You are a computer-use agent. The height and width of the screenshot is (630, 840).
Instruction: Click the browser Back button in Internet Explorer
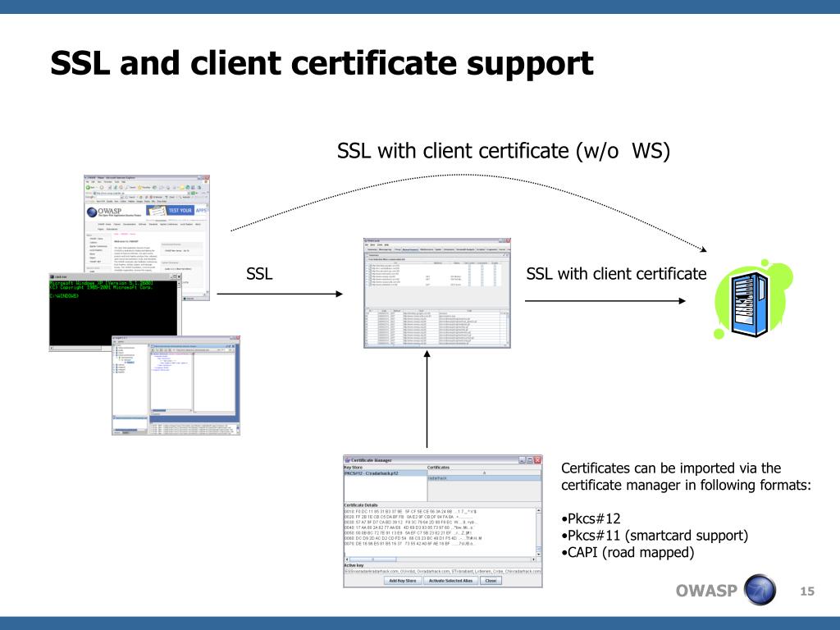pos(90,187)
